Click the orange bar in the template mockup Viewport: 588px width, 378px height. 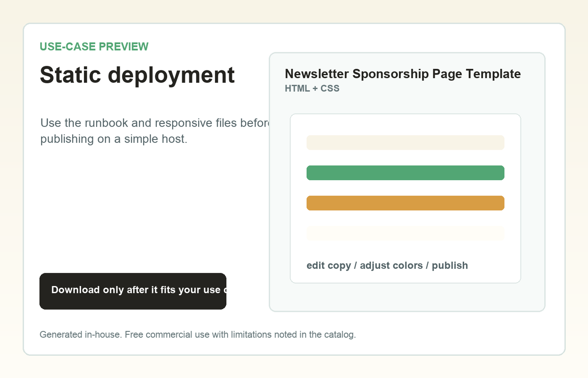click(406, 203)
